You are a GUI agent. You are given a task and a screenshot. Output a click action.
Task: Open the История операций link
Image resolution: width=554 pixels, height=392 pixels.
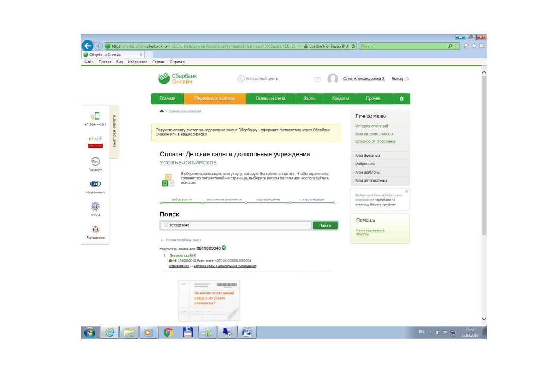click(372, 126)
